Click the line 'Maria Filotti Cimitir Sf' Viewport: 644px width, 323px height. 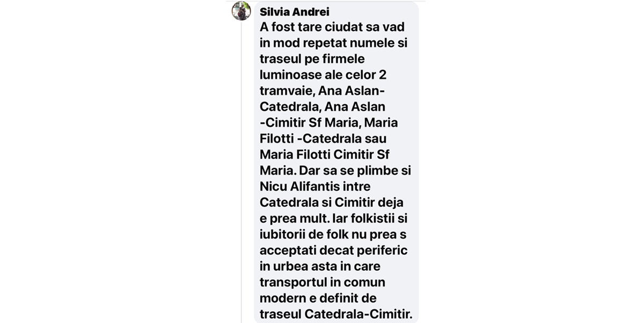point(324,154)
